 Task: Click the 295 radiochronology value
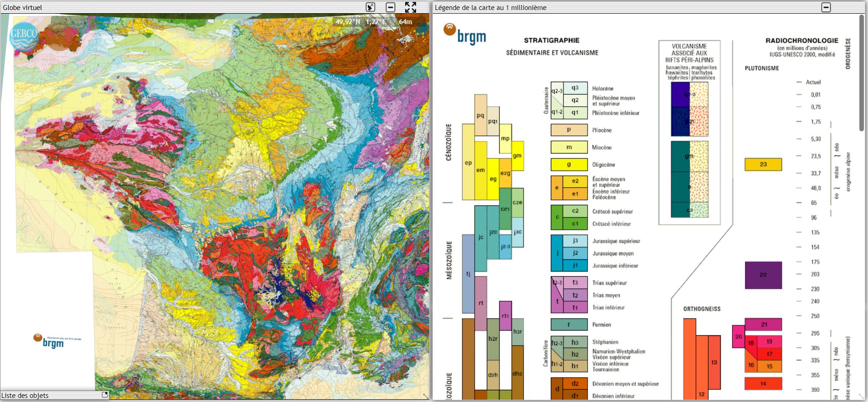pos(815,333)
